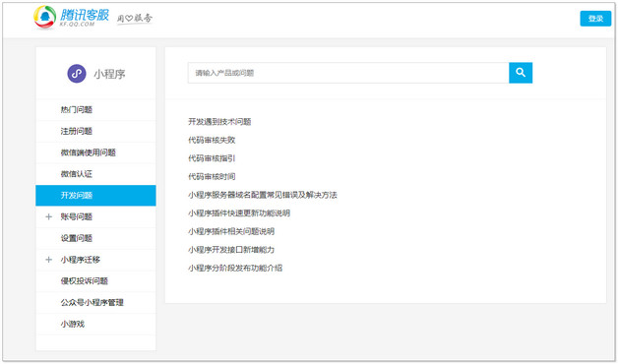Viewport: 618px width, 364px height.
Task: Open 小程序插件相关问题说明 link
Action: (231, 231)
